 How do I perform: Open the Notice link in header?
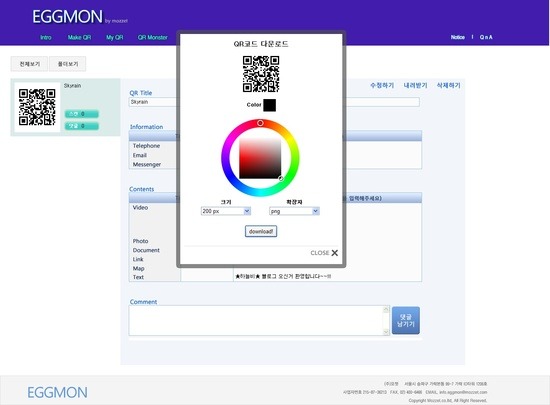tap(458, 37)
